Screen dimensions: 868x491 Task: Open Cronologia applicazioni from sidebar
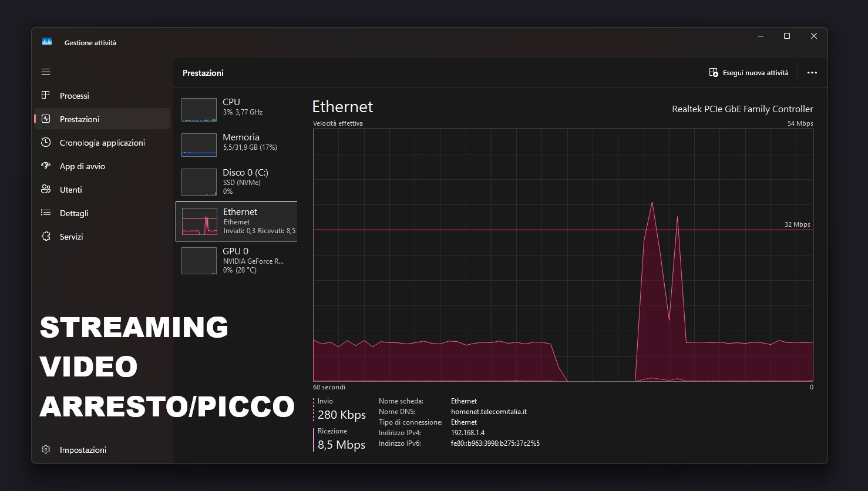point(102,143)
